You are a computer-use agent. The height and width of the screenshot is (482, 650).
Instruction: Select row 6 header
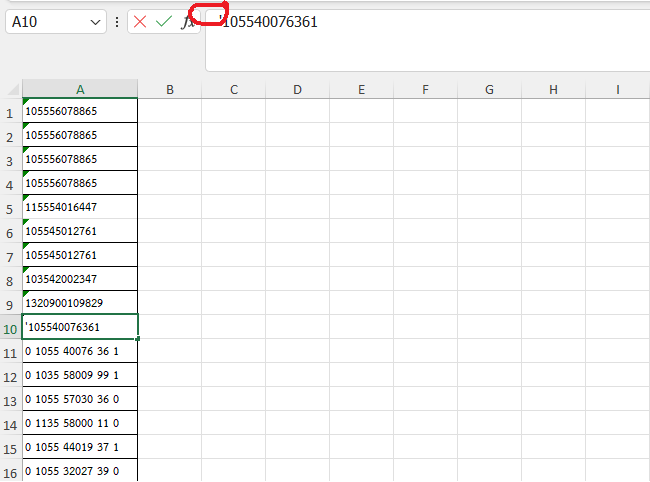click(x=10, y=233)
